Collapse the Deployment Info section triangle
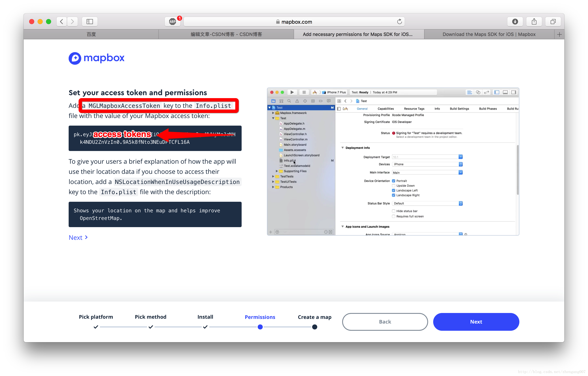The image size is (588, 376). (x=342, y=148)
